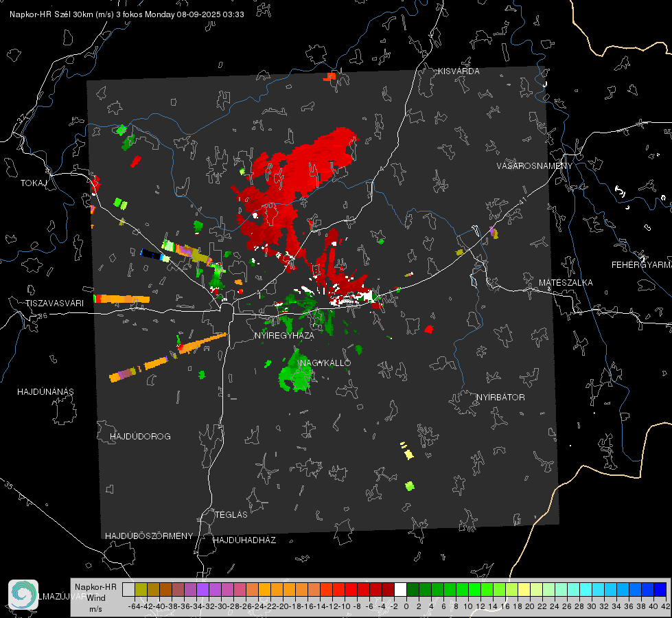Click the VÁSÁROSNAMÉNY city label

pos(535,165)
